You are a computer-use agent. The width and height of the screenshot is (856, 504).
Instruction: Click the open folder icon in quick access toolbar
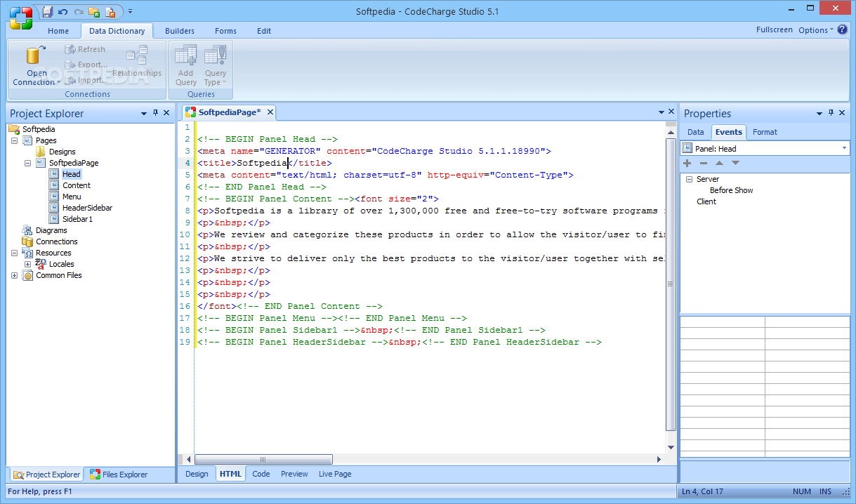(x=94, y=11)
